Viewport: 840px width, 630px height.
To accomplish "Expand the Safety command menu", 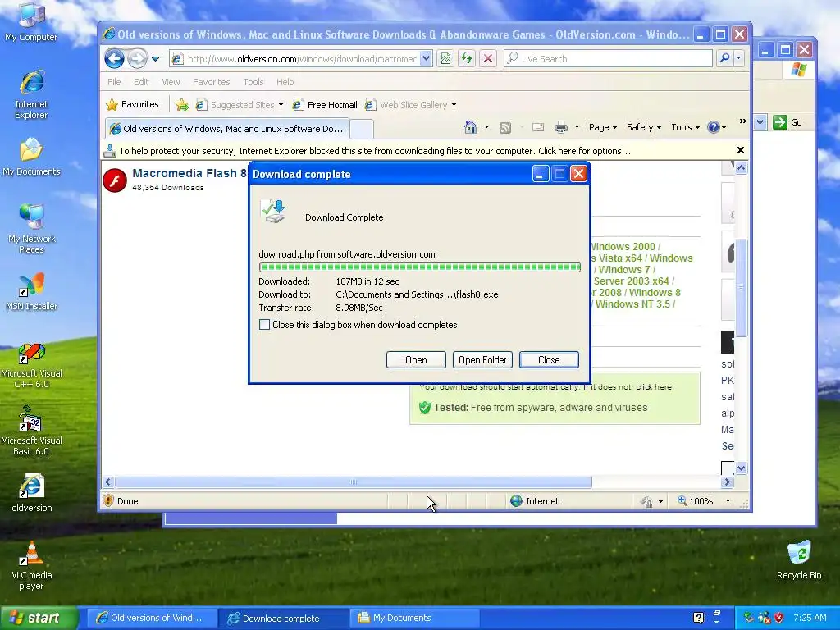I will 644,127.
